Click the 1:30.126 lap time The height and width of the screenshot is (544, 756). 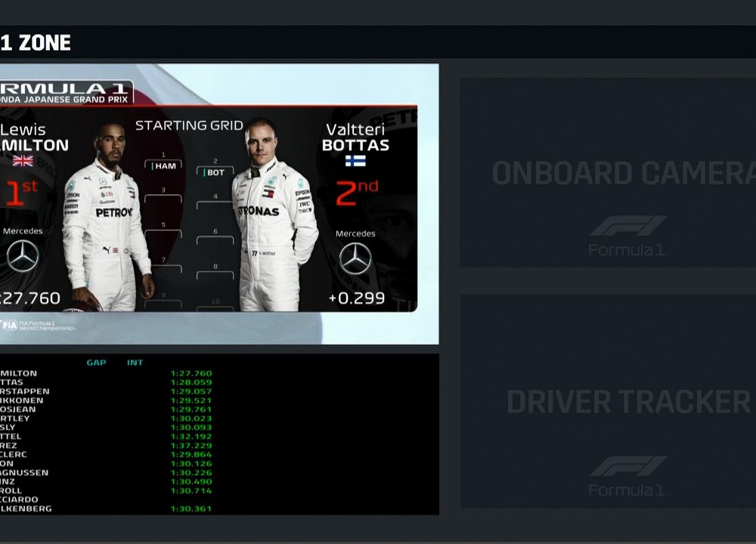191,463
